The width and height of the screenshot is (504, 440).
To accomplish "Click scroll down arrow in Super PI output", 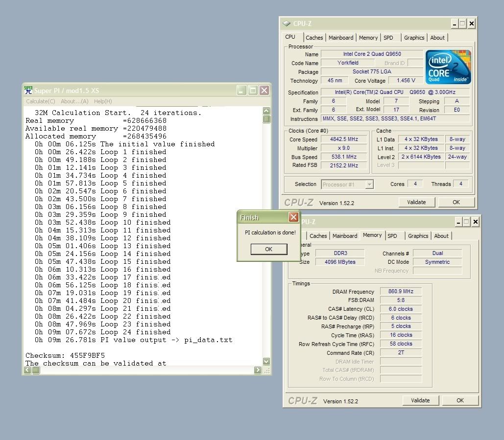I will point(266,361).
